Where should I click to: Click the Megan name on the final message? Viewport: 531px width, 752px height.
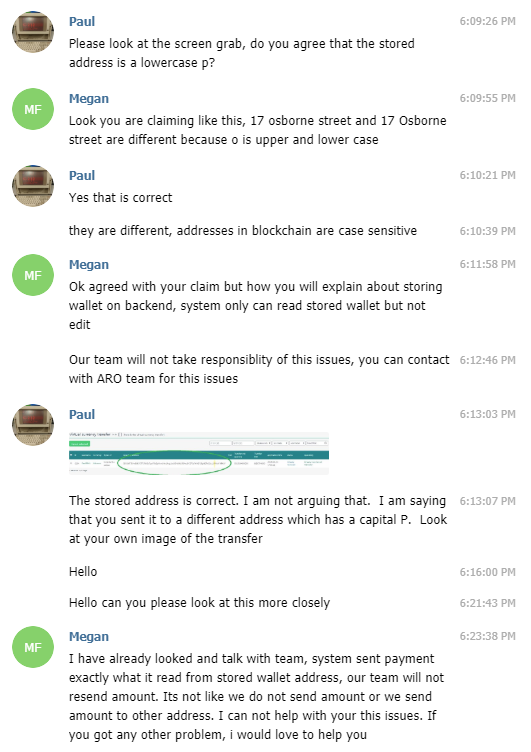point(89,637)
